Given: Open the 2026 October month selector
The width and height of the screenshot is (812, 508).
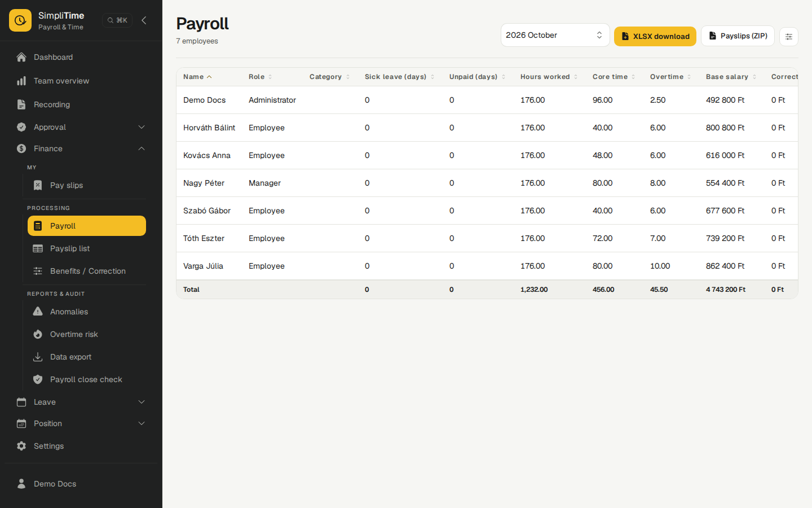Looking at the screenshot, I should click(x=555, y=35).
